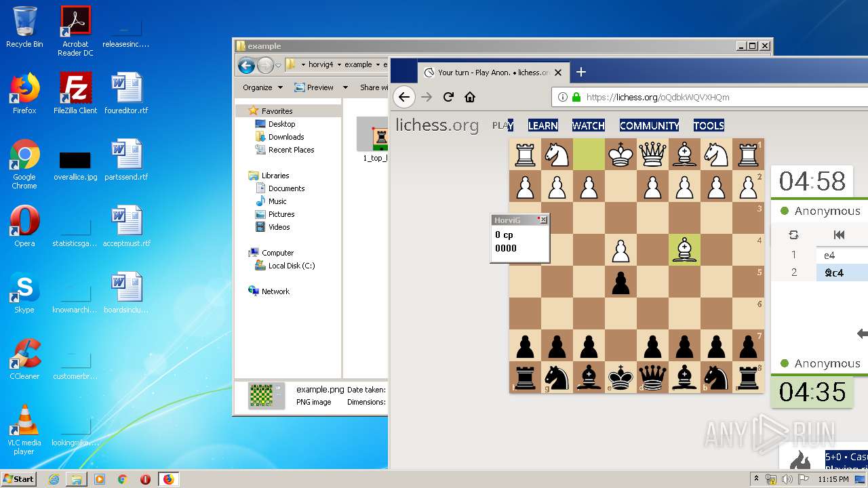
Task: Click Explorer back navigation button
Action: (246, 65)
